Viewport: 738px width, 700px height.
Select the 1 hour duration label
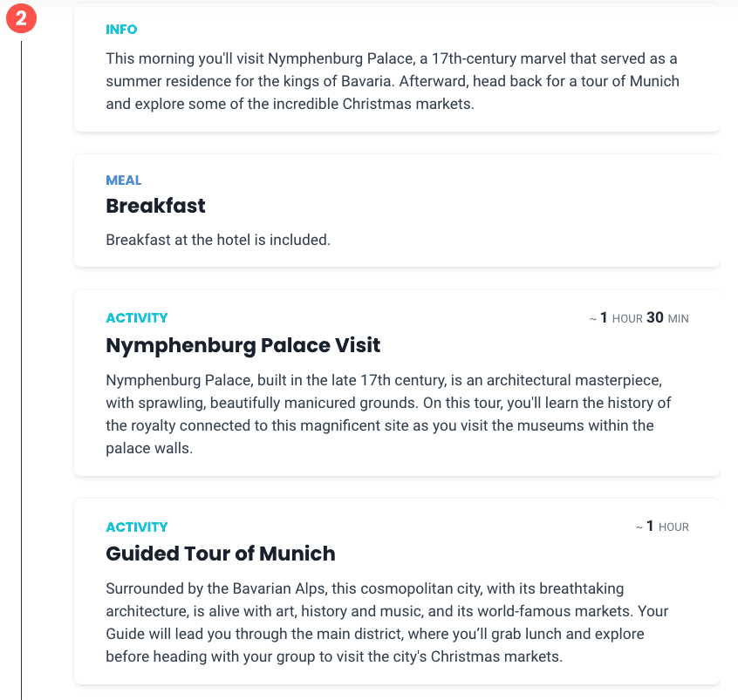662,527
